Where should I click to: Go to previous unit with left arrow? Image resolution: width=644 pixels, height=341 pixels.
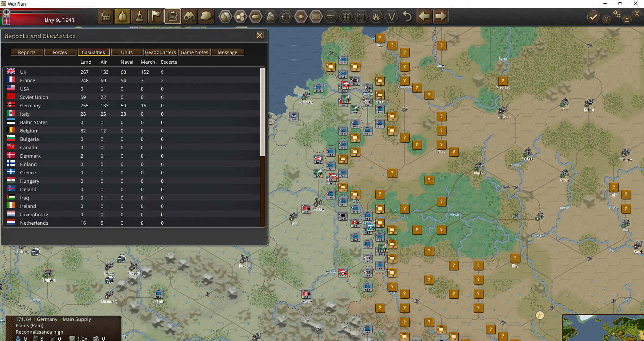424,16
